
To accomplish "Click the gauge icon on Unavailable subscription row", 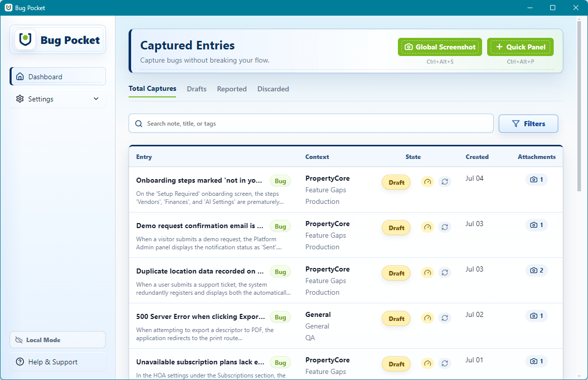I will (428, 363).
